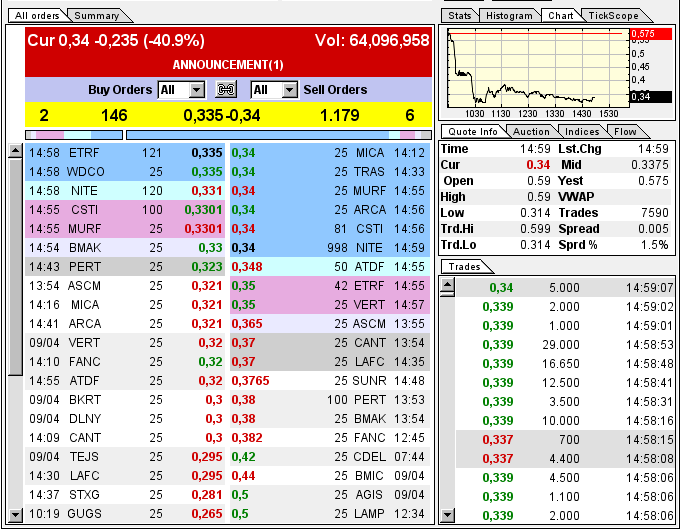Image resolution: width=696 pixels, height=530 pixels.
Task: Select the Trades tab
Action: click(x=464, y=266)
